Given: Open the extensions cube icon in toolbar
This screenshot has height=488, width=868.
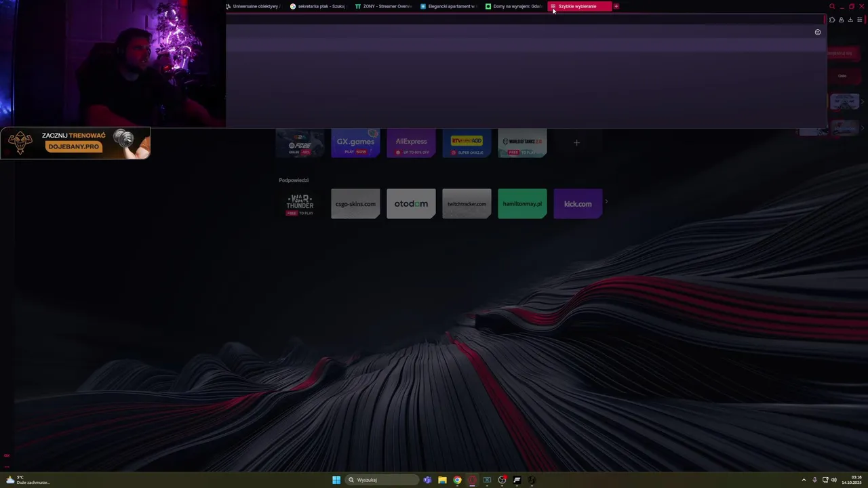Looking at the screenshot, I should (832, 20).
